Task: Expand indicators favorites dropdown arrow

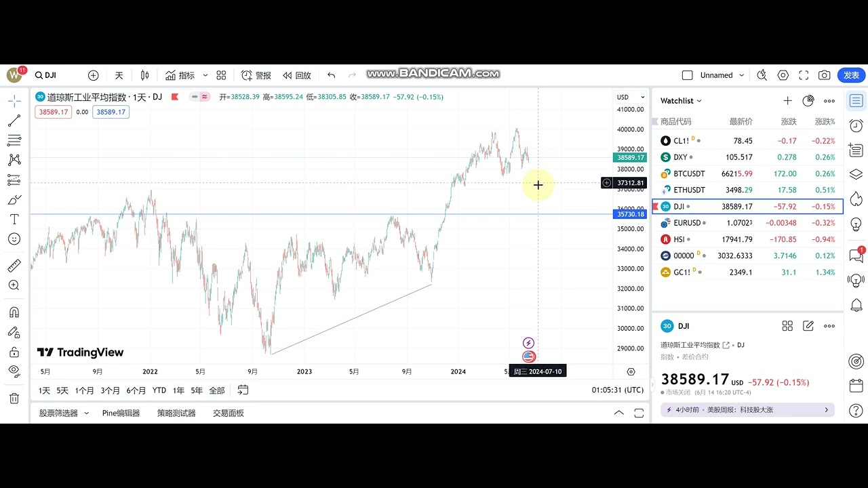Action: (x=205, y=75)
